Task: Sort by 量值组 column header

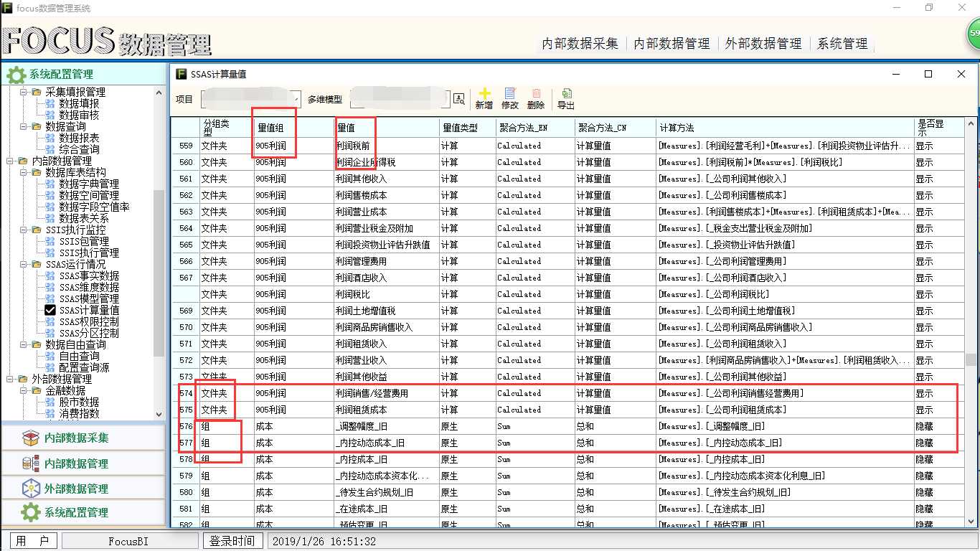Action: [295, 128]
